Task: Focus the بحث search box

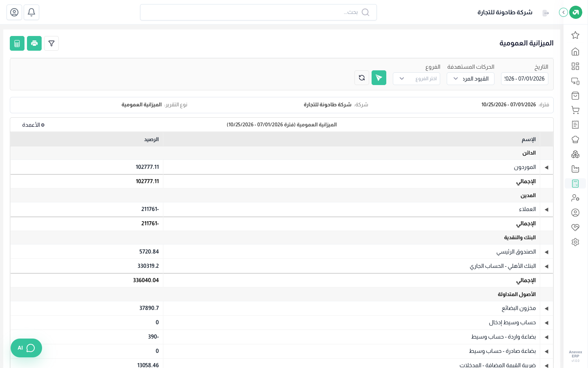Action: [258, 12]
